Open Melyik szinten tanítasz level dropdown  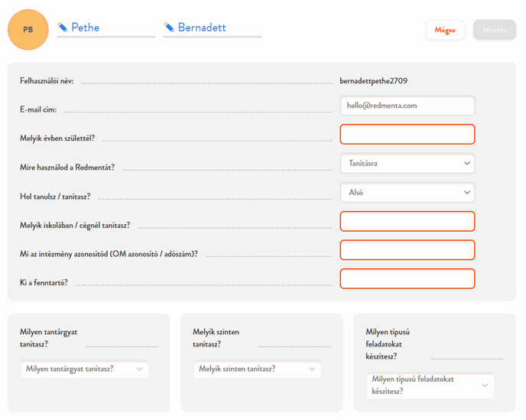pyautogui.click(x=257, y=370)
